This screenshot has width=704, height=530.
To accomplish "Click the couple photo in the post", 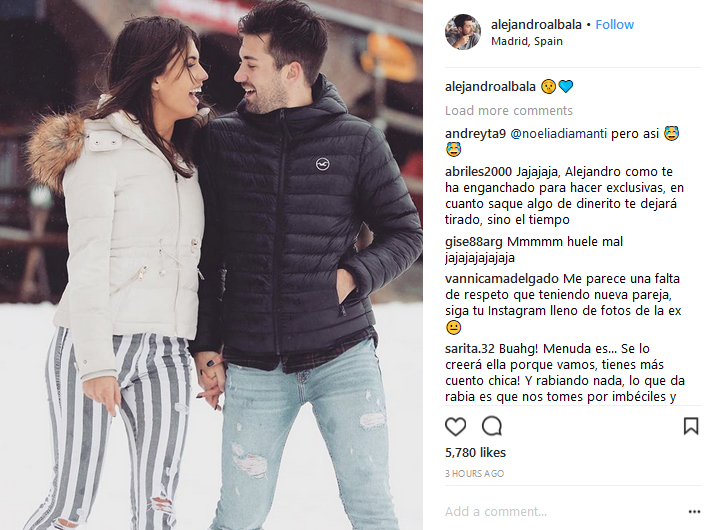I will click(x=211, y=265).
